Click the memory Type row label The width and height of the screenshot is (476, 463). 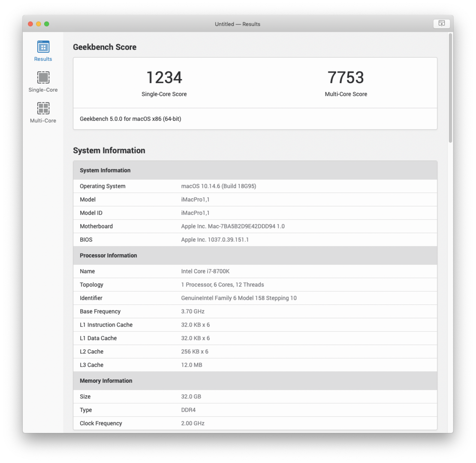(86, 410)
